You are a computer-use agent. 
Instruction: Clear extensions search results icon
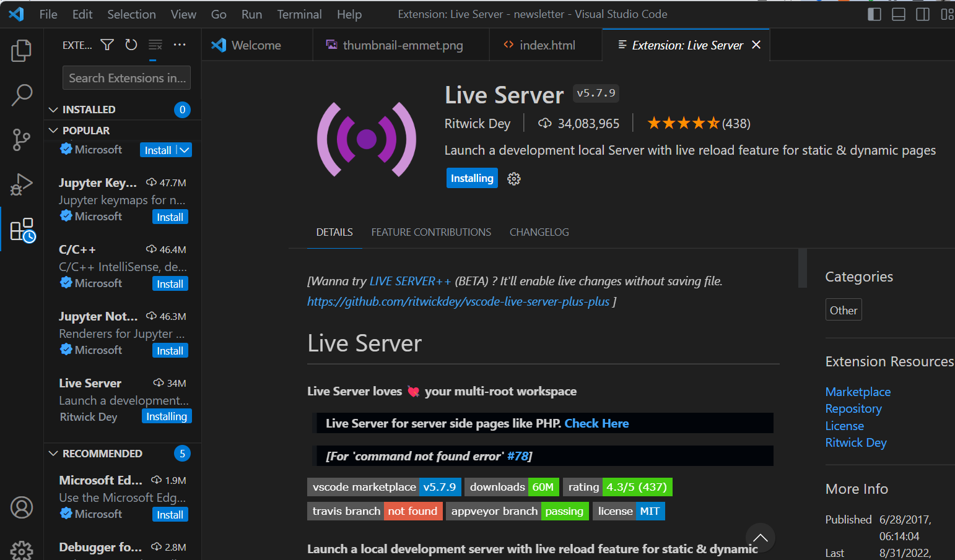click(155, 45)
